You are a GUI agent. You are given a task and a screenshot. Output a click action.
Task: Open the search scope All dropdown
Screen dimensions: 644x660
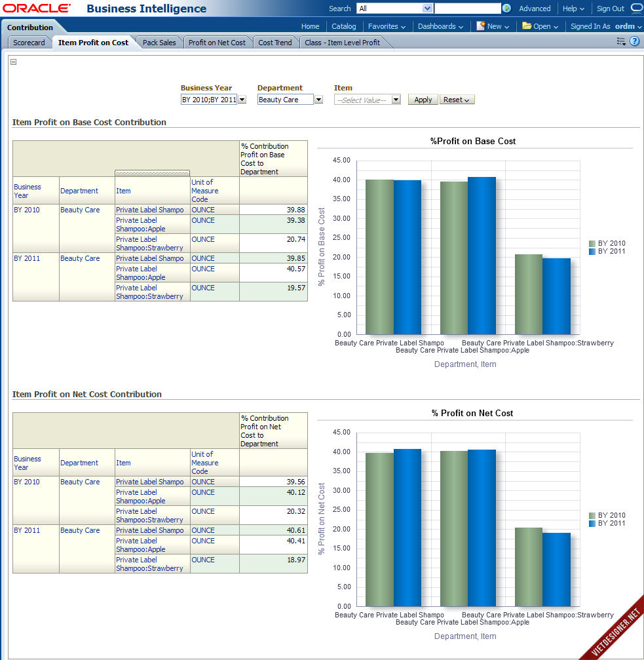coord(428,9)
